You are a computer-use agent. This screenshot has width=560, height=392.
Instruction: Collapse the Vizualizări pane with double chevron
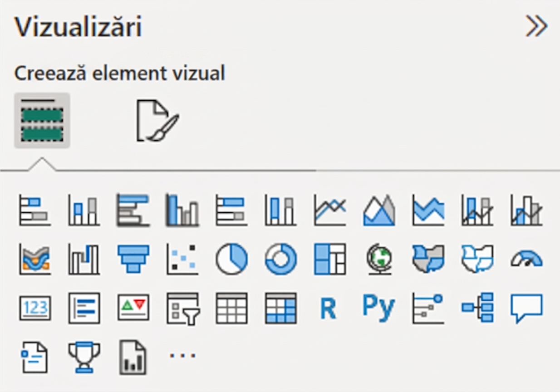click(537, 27)
